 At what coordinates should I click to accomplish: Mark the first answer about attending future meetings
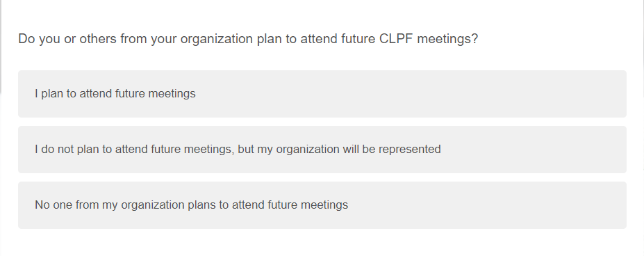coord(322,94)
